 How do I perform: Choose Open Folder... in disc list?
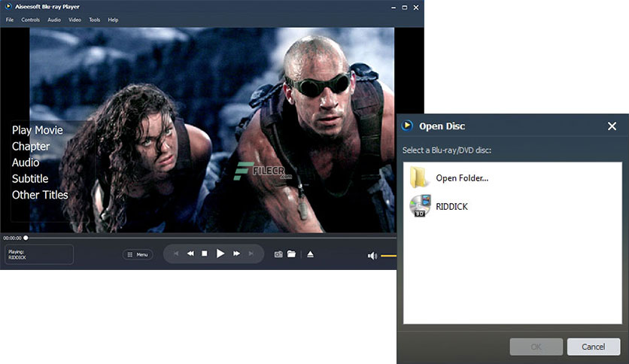pos(512,178)
